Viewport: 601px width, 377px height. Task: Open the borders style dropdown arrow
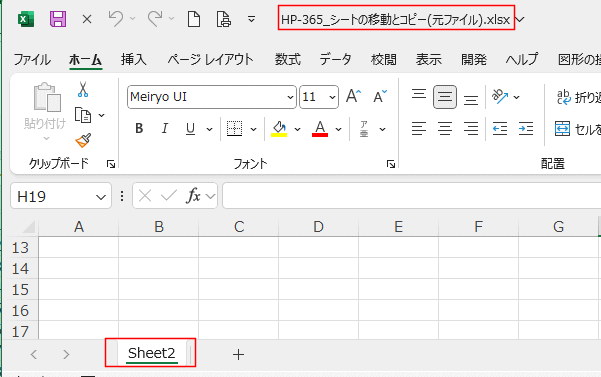(253, 129)
